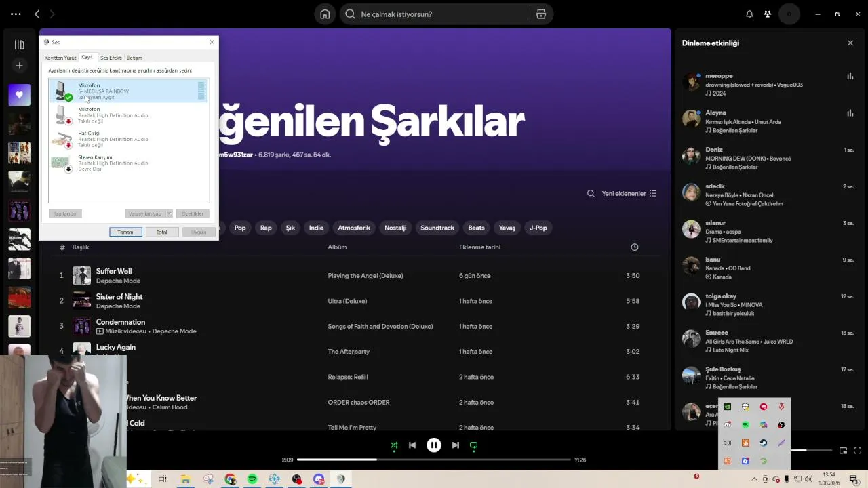Apply the Indie genre filter
868x488 pixels.
[x=317, y=228]
